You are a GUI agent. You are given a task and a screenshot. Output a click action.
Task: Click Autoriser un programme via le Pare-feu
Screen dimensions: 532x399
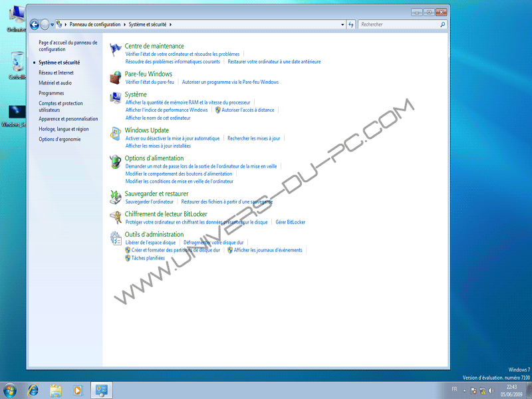point(230,82)
